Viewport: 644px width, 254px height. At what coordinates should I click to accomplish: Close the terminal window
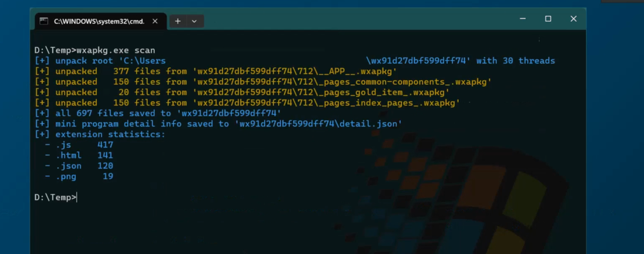(573, 19)
